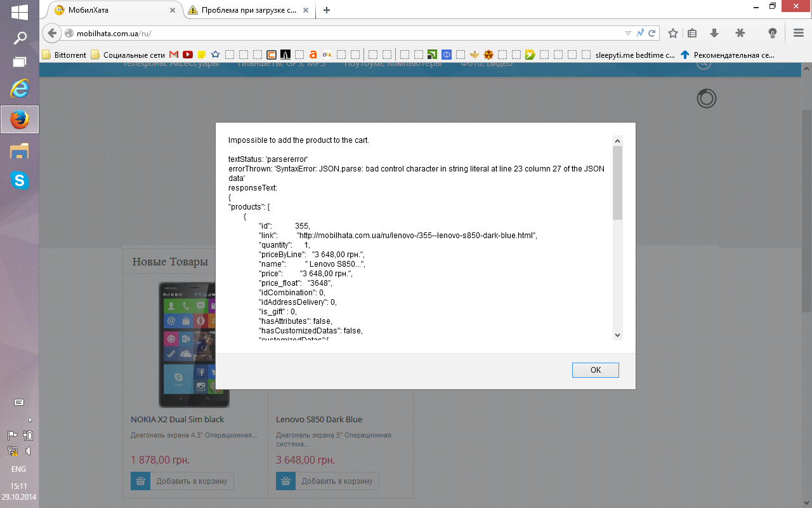Click the price 1 878,00 грн. under Nokia
This screenshot has height=508, width=812.
(160, 460)
